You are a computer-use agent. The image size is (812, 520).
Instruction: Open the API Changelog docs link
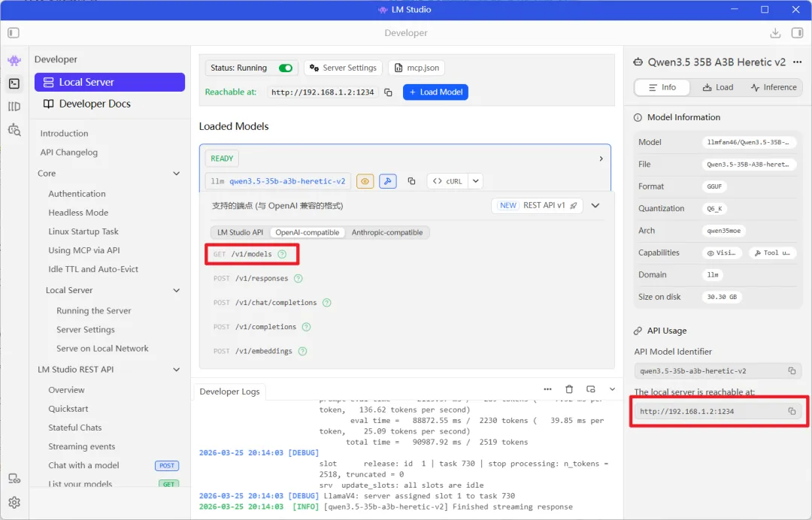pos(69,153)
